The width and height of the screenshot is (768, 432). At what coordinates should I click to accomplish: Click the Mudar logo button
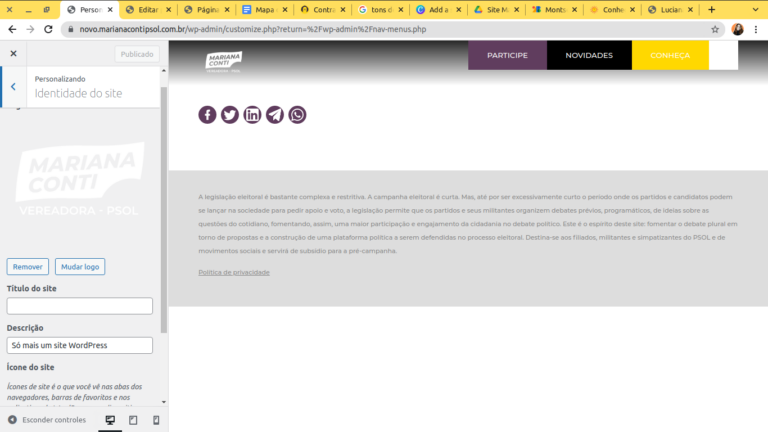80,266
